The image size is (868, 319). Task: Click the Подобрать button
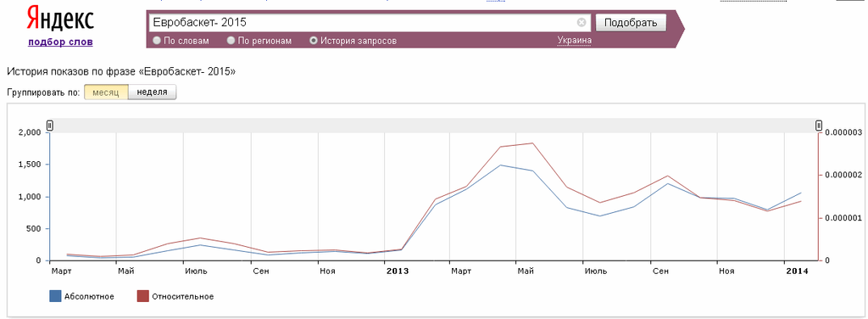click(x=631, y=23)
